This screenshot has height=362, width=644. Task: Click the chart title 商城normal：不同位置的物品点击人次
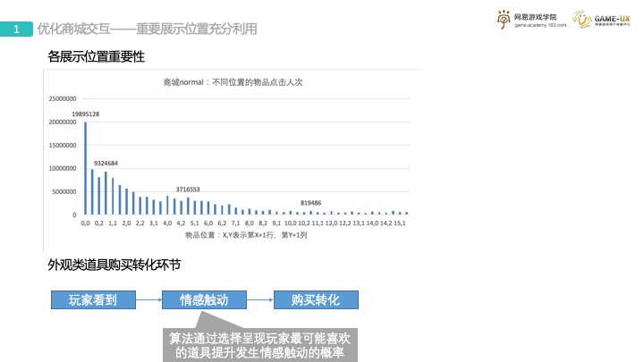pyautogui.click(x=233, y=82)
